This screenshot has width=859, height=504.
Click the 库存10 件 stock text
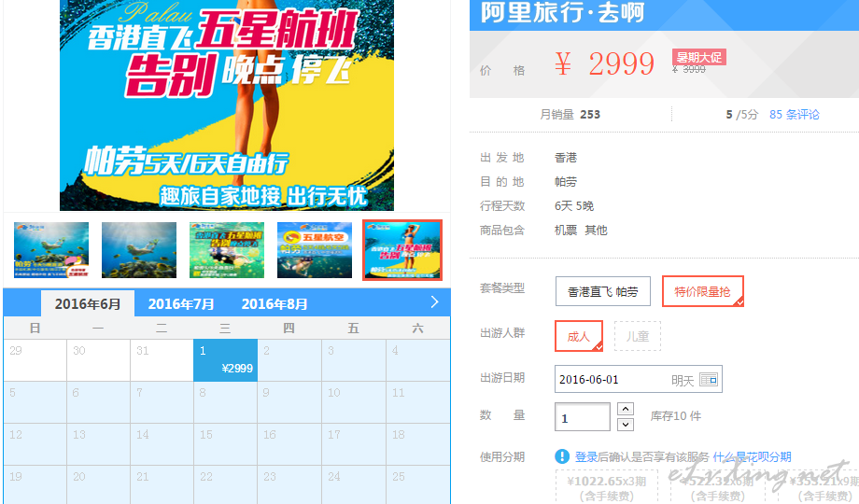[675, 416]
